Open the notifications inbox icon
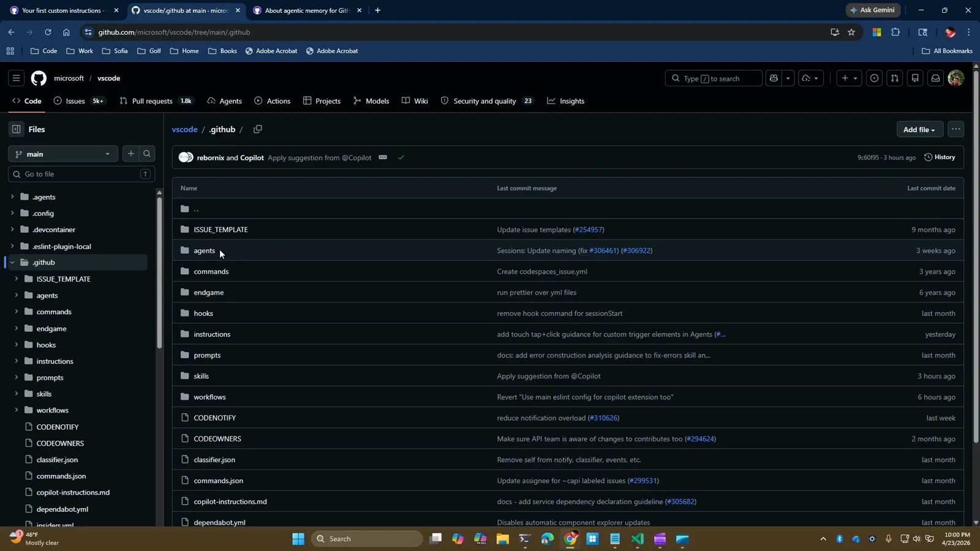 point(935,78)
